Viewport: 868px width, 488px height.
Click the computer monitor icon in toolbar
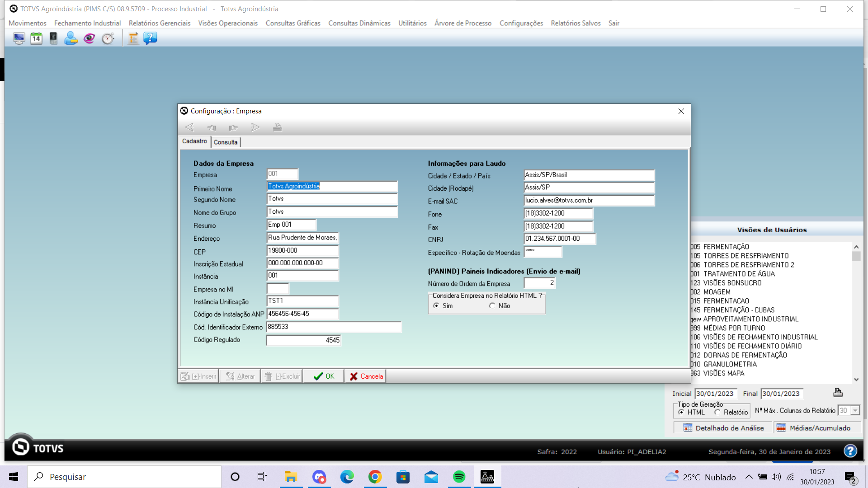tap(19, 38)
